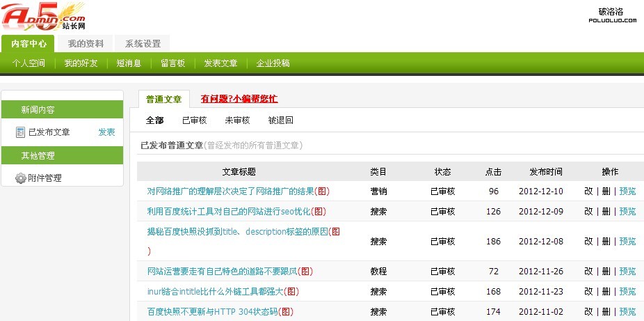Open 个人空间 in the green menu
Screen dimensions: 644x321
point(29,63)
